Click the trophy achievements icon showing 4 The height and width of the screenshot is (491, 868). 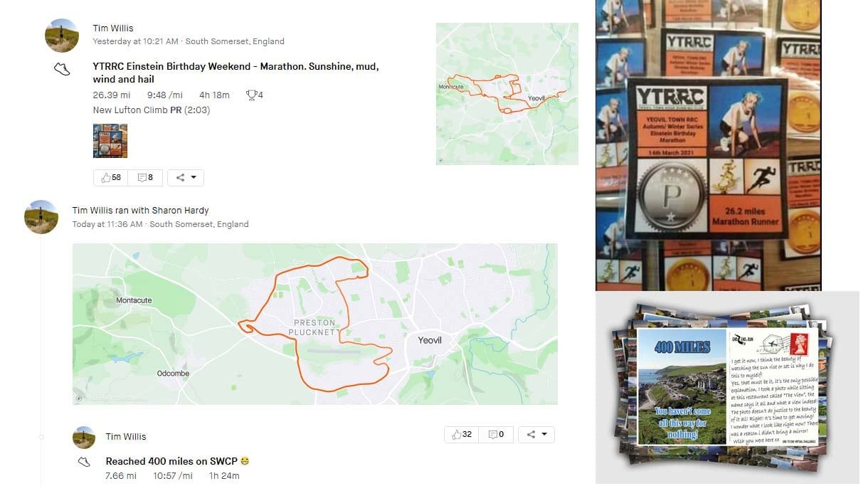click(x=254, y=95)
